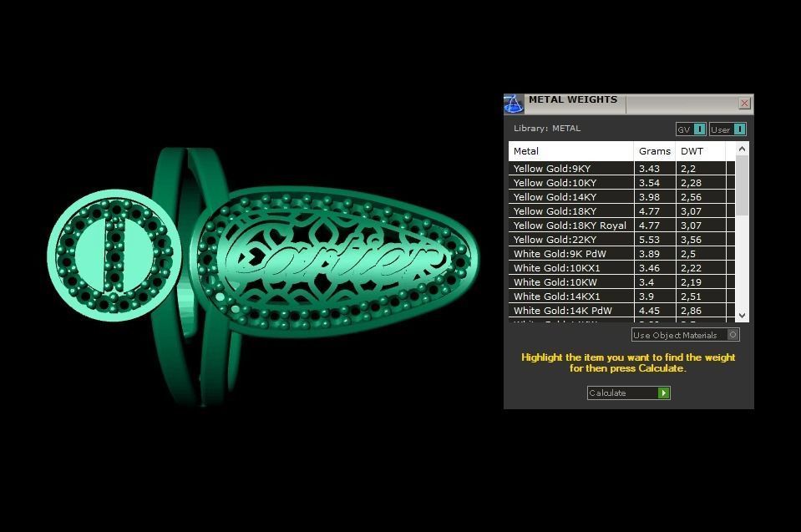This screenshot has width=801, height=532.
Task: Click the 3.43 grams value
Action: 649,169
